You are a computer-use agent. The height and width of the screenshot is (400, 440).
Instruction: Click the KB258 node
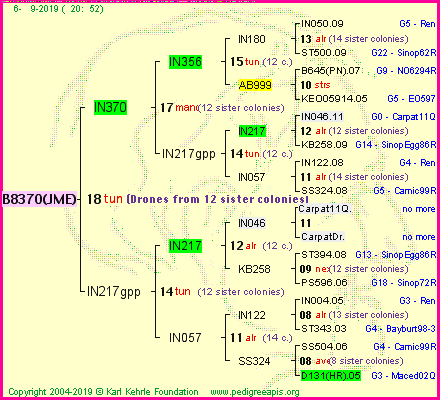[x=254, y=269]
